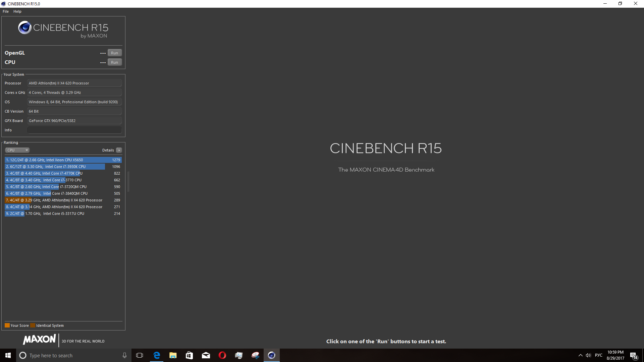Viewport: 644px width, 362px height.
Task: Click the Details arrow button
Action: click(119, 150)
